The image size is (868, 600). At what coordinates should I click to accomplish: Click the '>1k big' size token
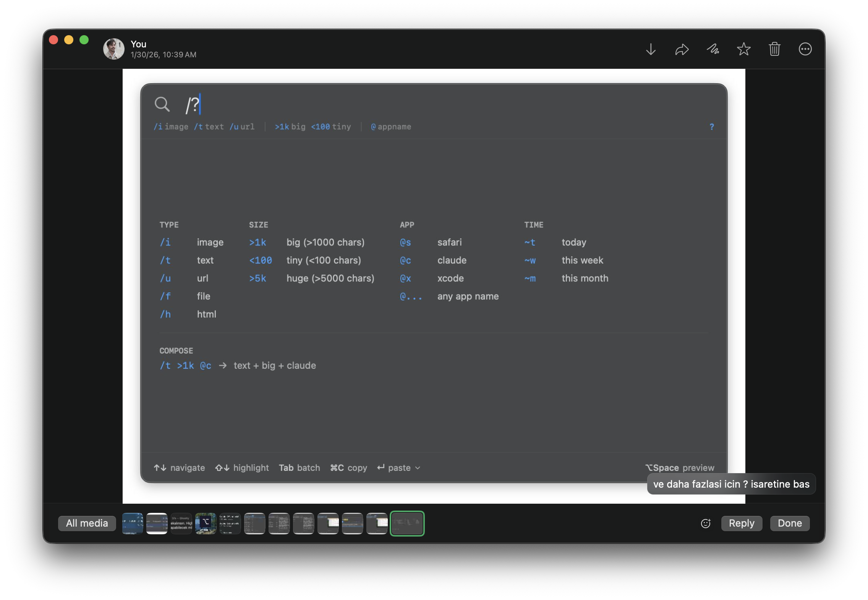291,126
